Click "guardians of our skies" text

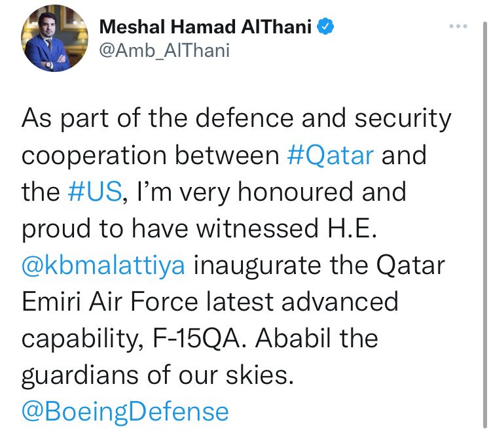pyautogui.click(x=155, y=375)
